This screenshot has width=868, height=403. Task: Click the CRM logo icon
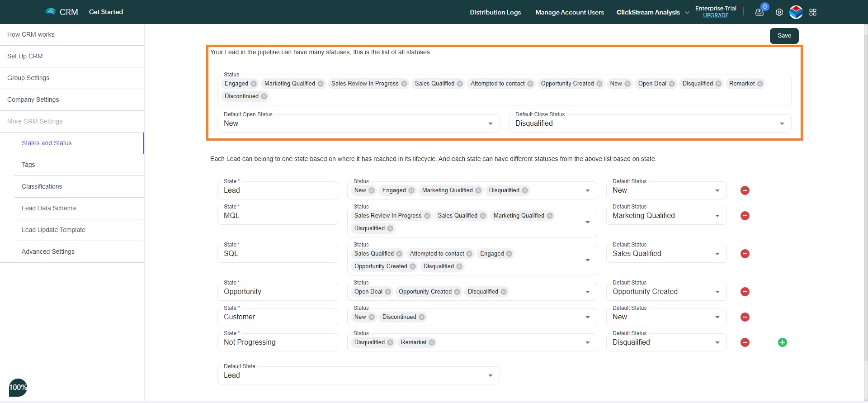51,12
